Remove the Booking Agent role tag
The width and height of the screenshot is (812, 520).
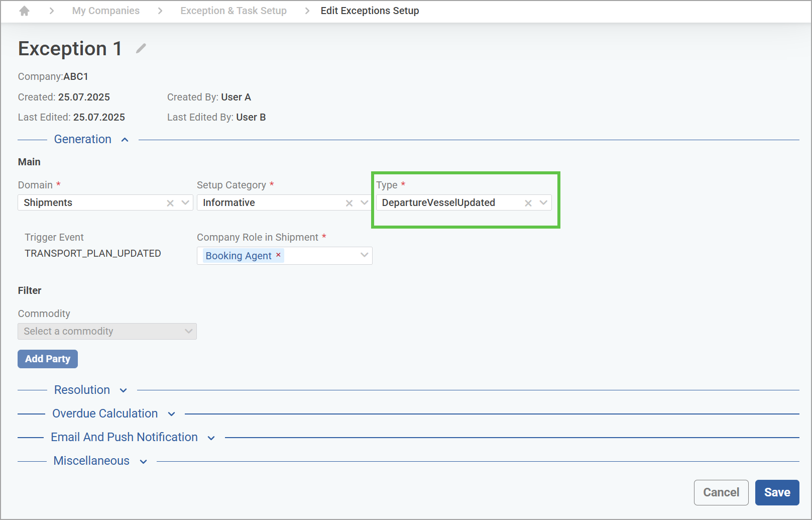coord(278,255)
